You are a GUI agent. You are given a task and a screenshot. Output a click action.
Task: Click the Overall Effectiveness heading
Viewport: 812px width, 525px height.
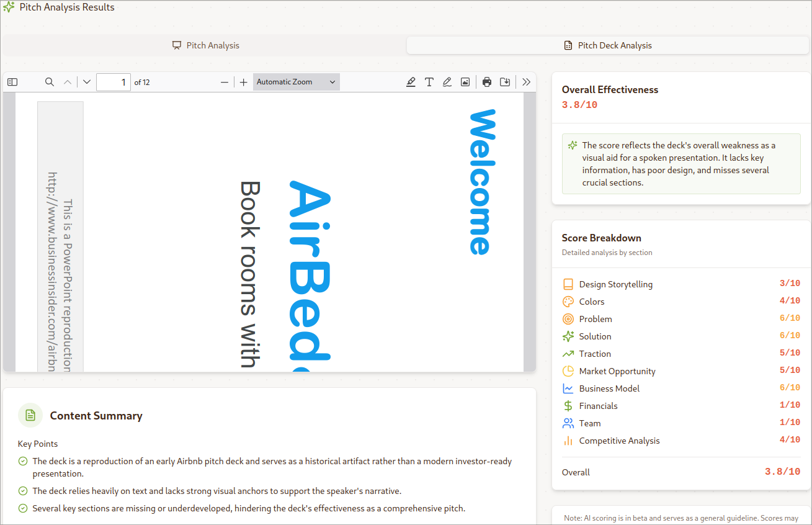[x=610, y=89]
